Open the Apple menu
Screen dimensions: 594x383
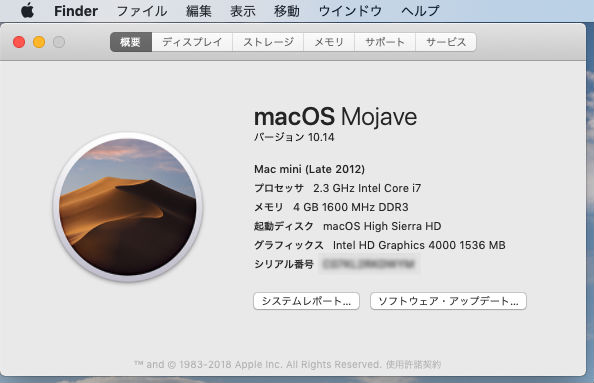[x=27, y=11]
